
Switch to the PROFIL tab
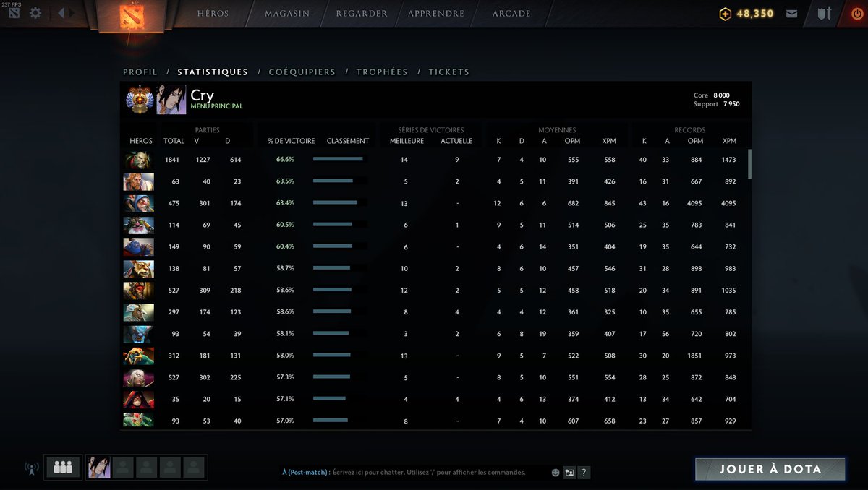click(140, 72)
